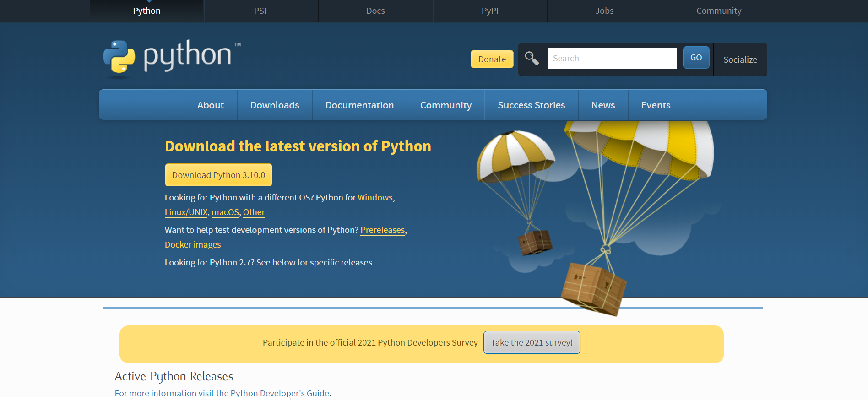Follow the Linux/UNIX download link
Viewport: 868px width, 400px height.
click(x=186, y=212)
